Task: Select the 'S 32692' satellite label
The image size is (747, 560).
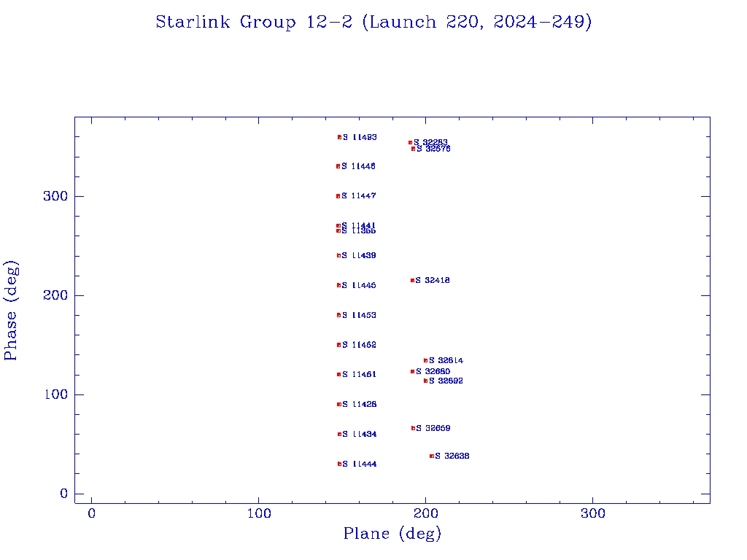Action: pos(446,381)
